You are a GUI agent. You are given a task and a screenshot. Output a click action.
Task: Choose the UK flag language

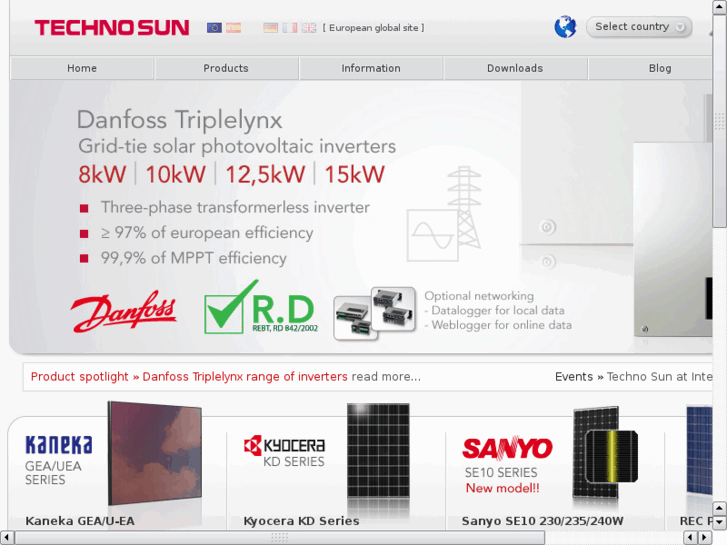[309, 28]
